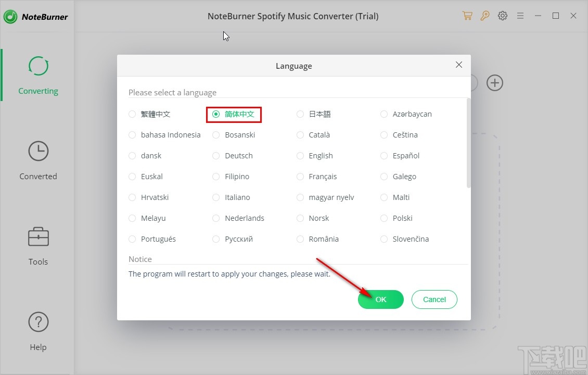Select the Converting sidebar icon
This screenshot has width=588, height=375.
[x=38, y=66]
